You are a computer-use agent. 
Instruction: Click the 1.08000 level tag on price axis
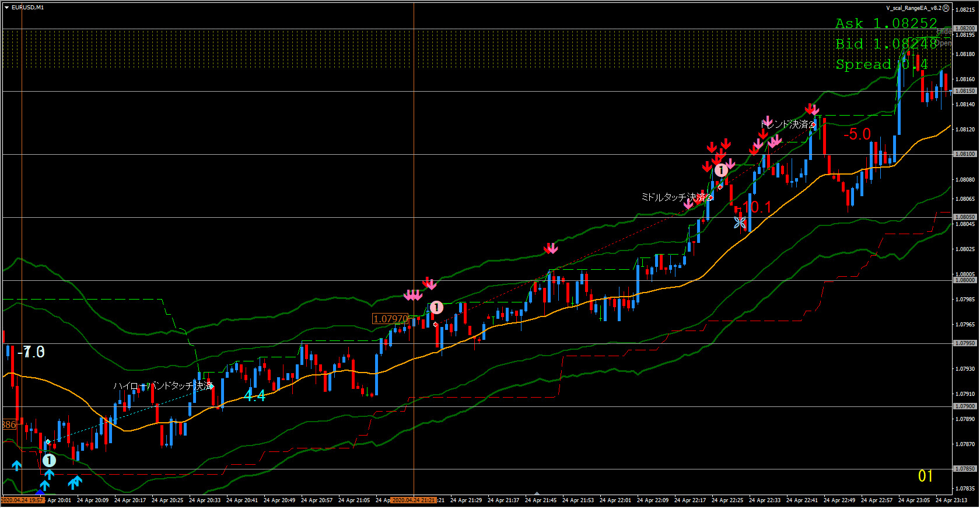(x=965, y=280)
